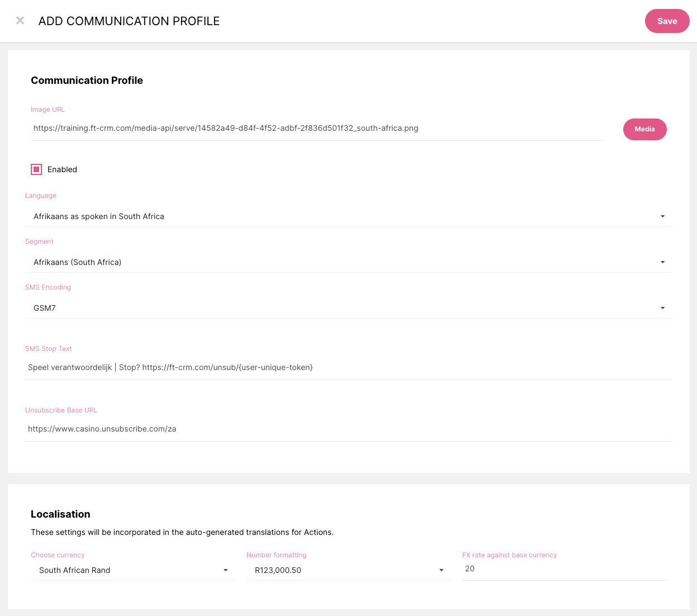Expand the SMS Encoding dropdown arrow
The width and height of the screenshot is (697, 616).
[x=662, y=308]
